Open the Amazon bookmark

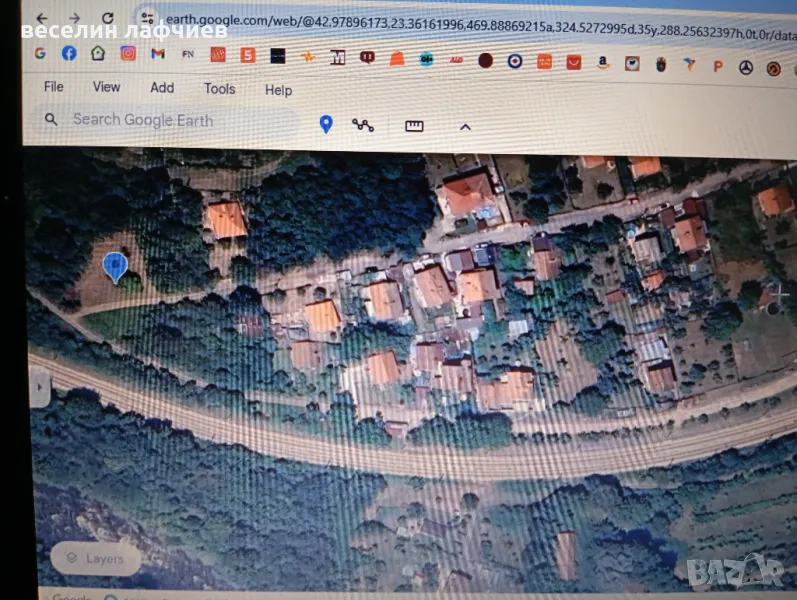603,63
